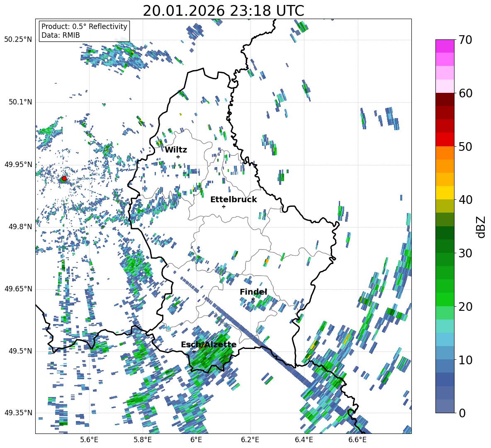Viewport: 491px width, 448px height.
Task: Click the plot title 20.01.2026 23:18 UTC
Action: (223, 11)
